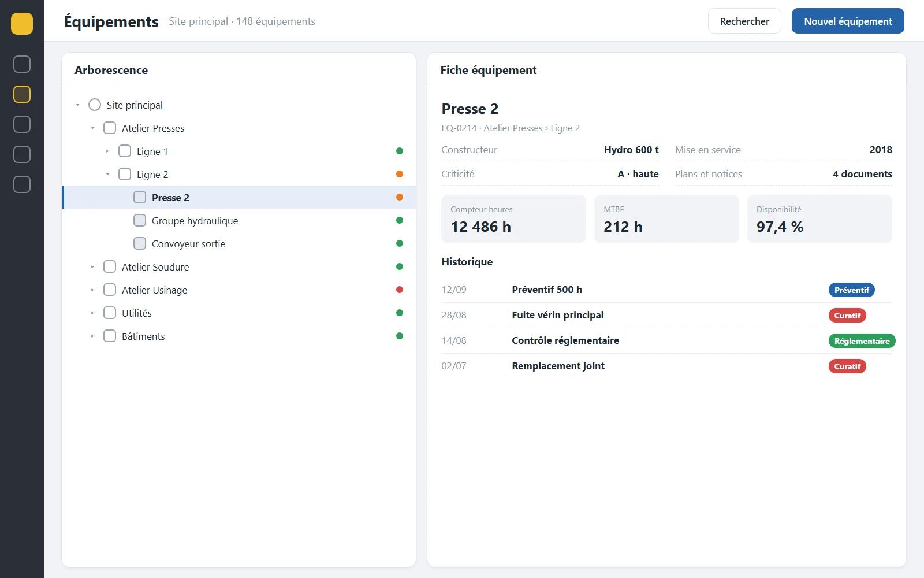Click the yellow app logo in sidebar
Image resolution: width=924 pixels, height=578 pixels.
[22, 24]
